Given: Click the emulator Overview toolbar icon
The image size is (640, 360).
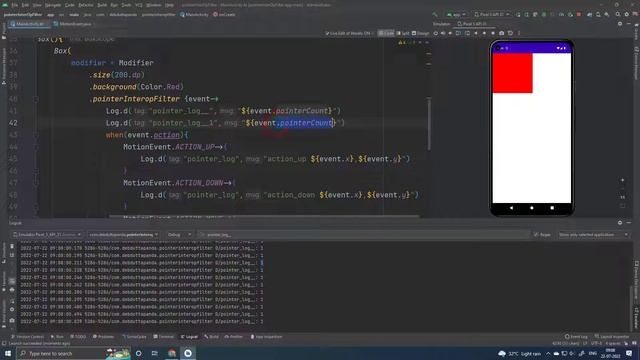Looking at the screenshot, I should coord(493,33).
